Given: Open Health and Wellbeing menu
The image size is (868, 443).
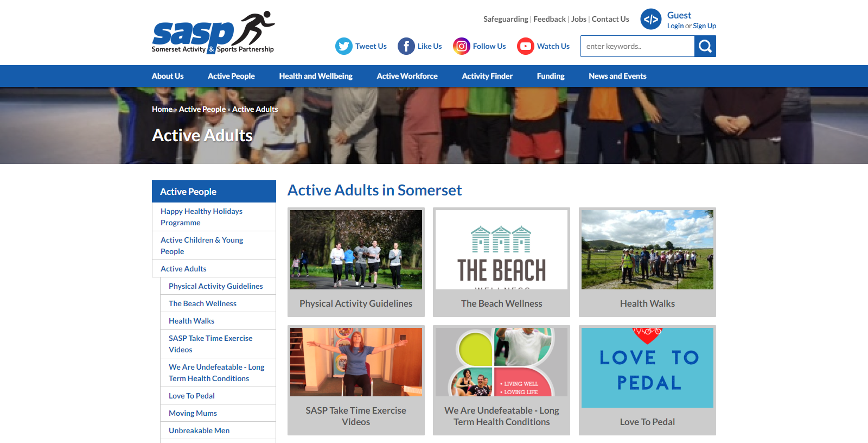Looking at the screenshot, I should click(316, 76).
